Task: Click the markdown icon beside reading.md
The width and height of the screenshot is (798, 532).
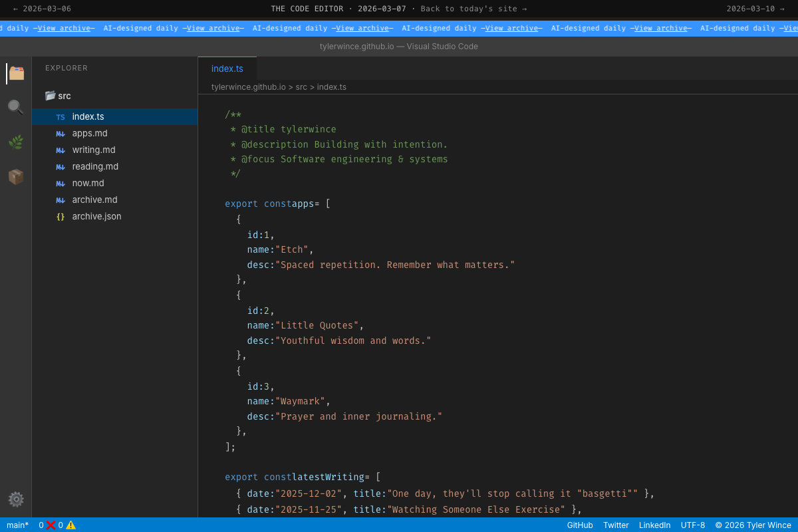Action: [x=61, y=167]
